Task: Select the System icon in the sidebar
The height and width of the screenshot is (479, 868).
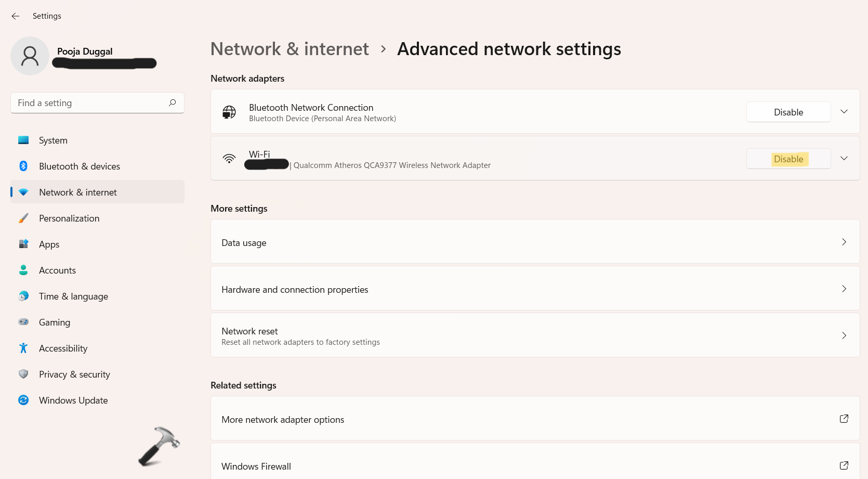Action: [23, 140]
